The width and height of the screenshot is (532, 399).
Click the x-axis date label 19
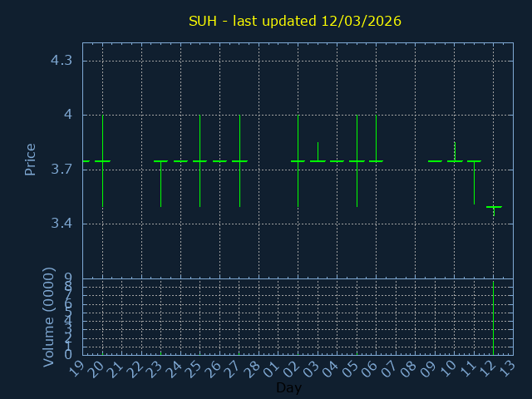pyautogui.click(x=78, y=368)
